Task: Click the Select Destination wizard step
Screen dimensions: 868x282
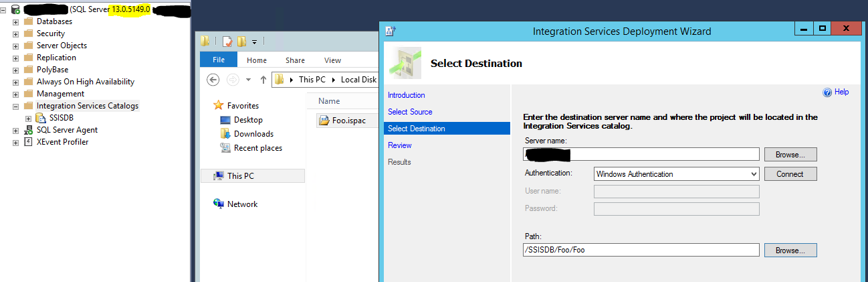Action: pyautogui.click(x=447, y=129)
